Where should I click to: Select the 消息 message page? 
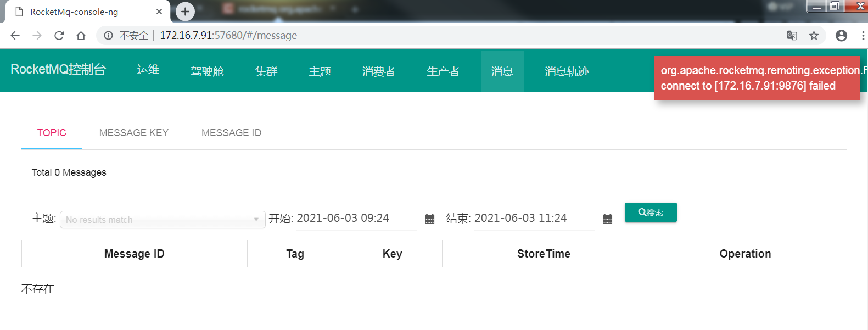click(x=502, y=71)
